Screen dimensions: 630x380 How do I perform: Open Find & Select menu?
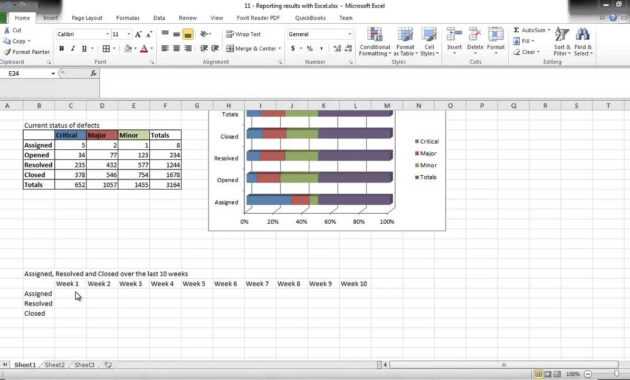click(583, 42)
